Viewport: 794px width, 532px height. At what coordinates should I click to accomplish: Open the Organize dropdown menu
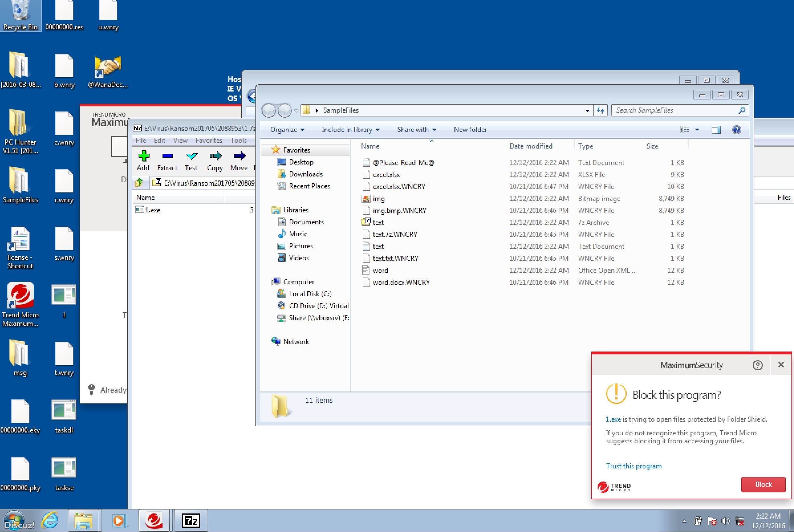(x=287, y=130)
